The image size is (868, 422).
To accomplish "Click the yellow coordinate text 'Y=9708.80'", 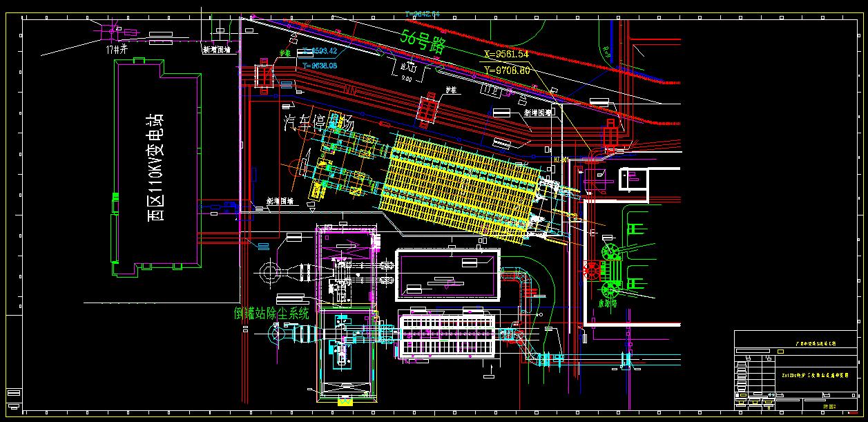I will [508, 70].
